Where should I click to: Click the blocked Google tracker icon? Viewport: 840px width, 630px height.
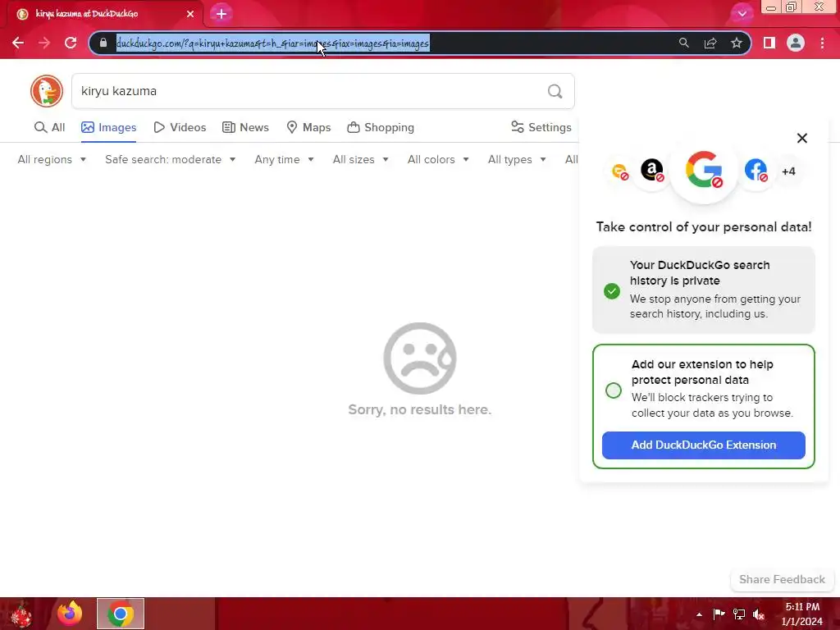(x=704, y=171)
